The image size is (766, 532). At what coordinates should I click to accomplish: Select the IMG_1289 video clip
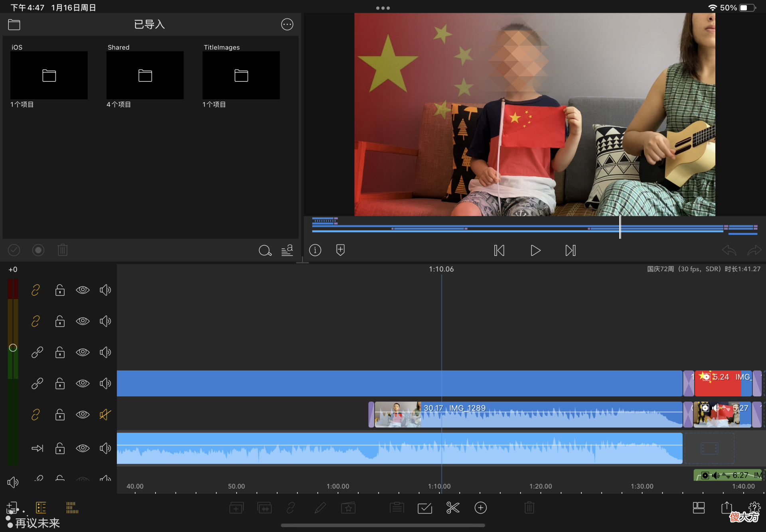(529, 415)
